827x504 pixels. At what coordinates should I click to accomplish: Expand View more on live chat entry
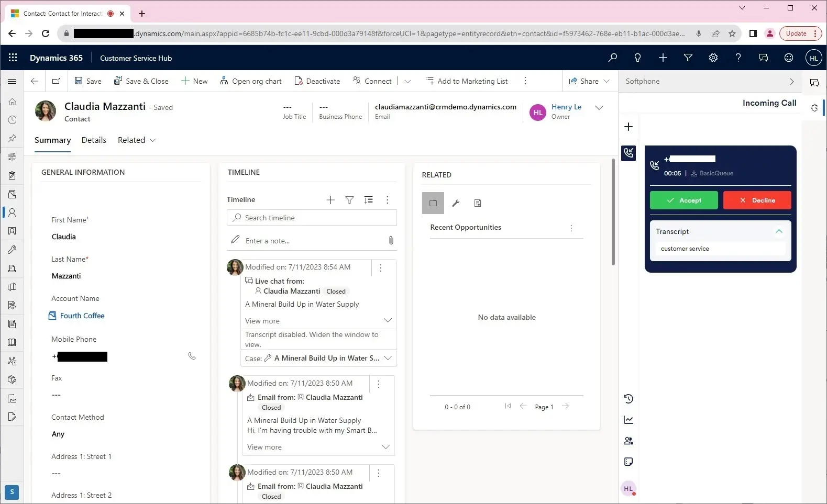click(x=388, y=320)
